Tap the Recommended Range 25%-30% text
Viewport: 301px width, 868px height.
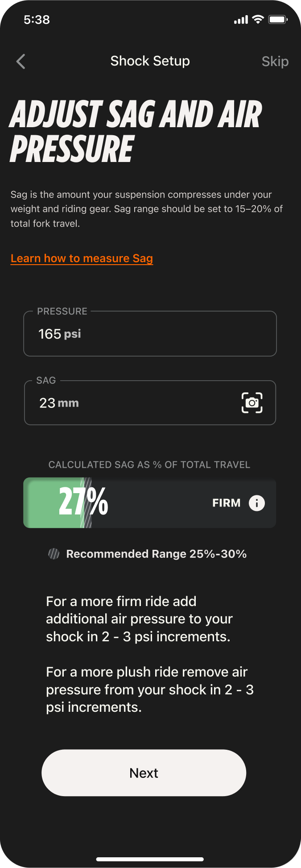[156, 554]
